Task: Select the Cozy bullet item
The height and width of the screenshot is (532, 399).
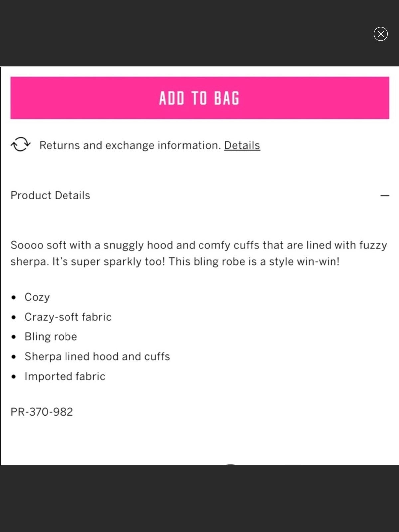Action: coord(37,297)
